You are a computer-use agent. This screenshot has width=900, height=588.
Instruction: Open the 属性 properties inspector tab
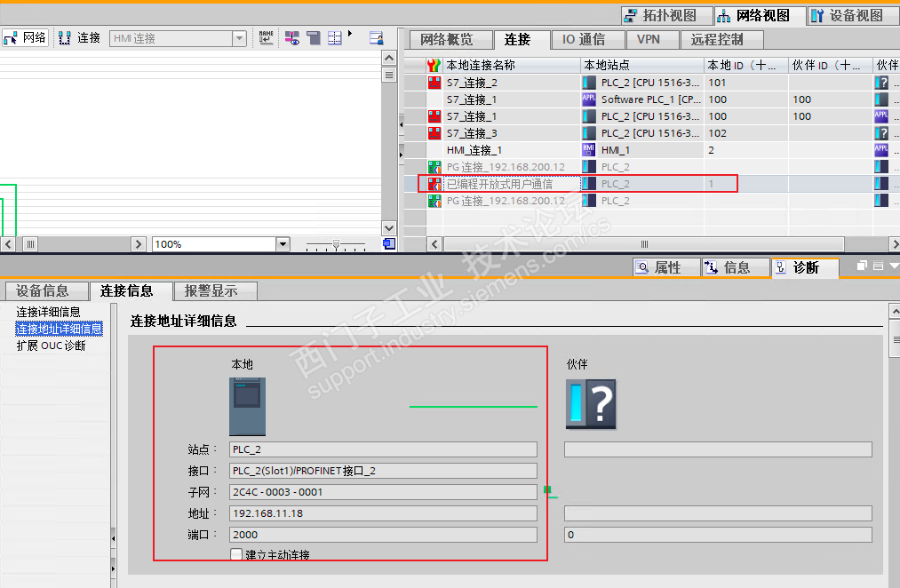[x=665, y=268]
